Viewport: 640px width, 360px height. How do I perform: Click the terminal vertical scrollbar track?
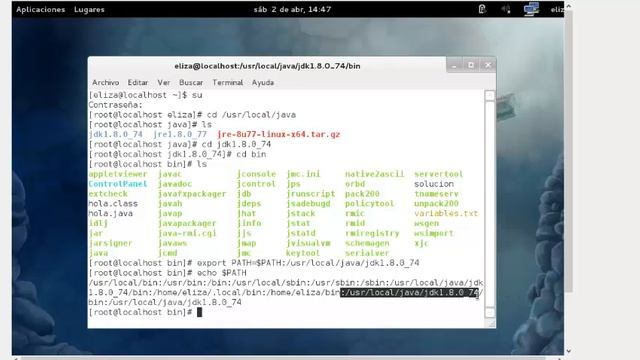[x=490, y=204]
